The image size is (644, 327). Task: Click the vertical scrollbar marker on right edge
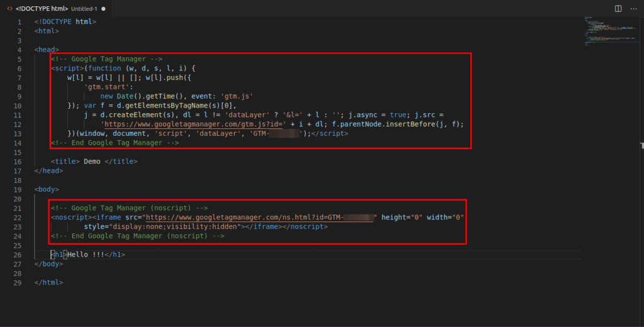click(x=642, y=145)
